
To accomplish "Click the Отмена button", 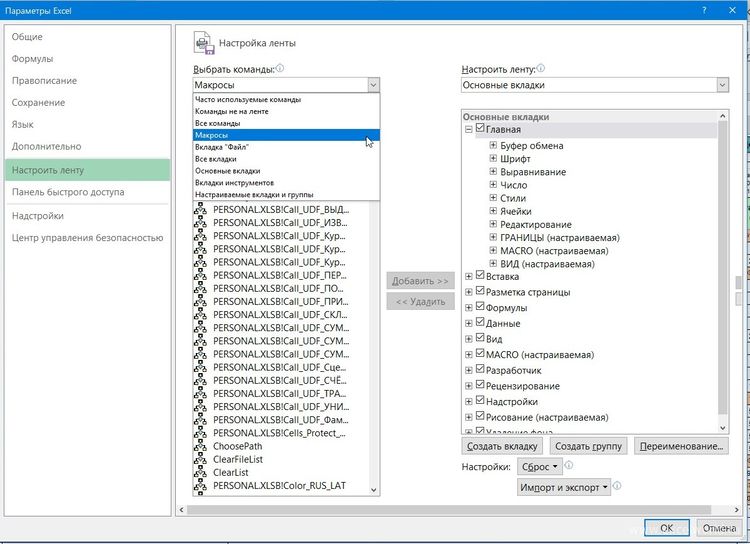I will click(x=719, y=528).
